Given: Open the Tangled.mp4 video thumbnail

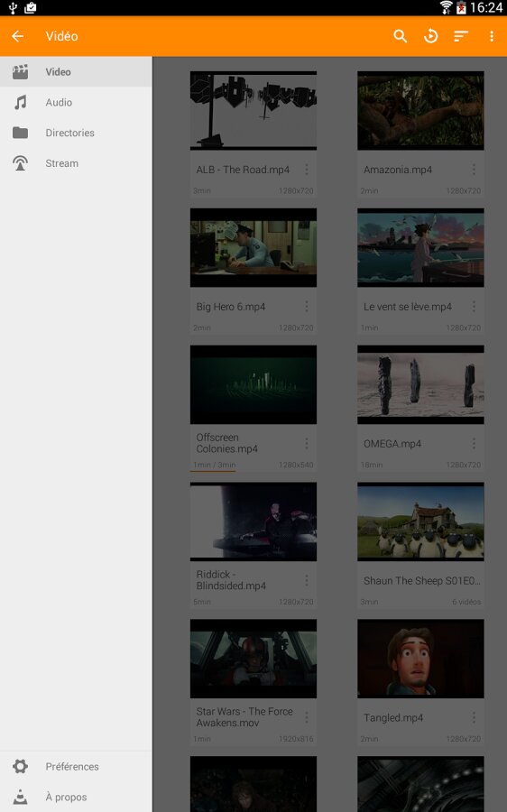Looking at the screenshot, I should click(x=420, y=659).
